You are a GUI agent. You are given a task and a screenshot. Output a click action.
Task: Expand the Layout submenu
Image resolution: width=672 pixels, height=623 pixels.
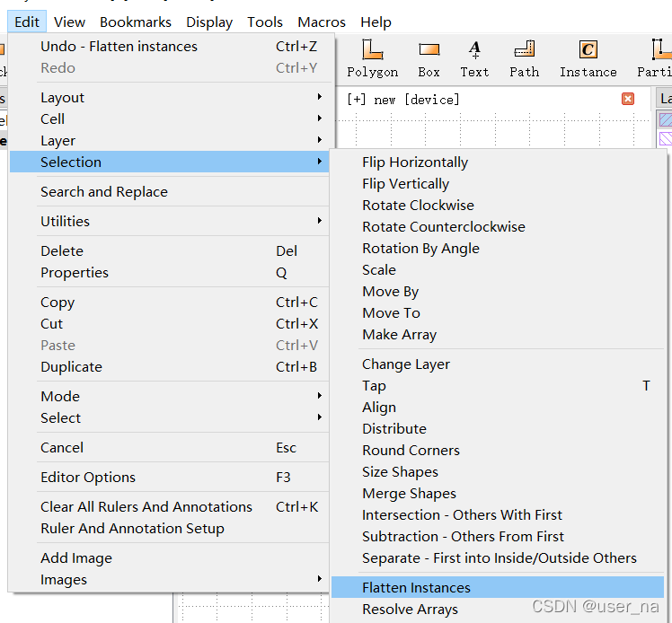point(169,97)
